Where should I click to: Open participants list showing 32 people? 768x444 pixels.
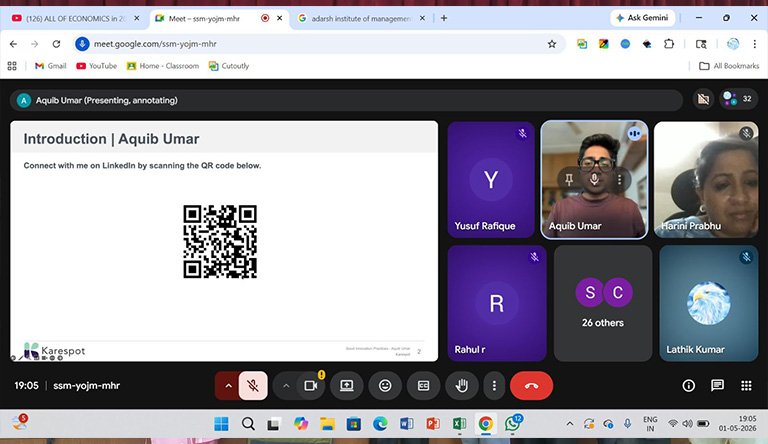739,99
